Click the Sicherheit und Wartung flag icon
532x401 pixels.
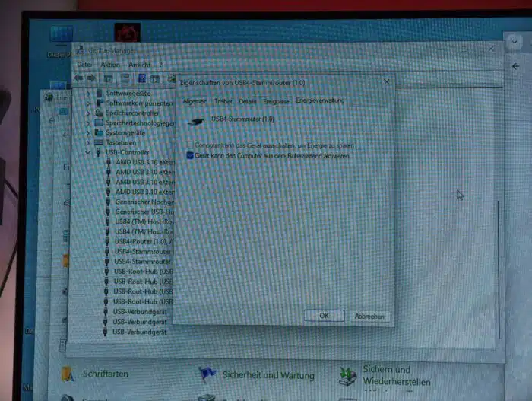point(207,375)
